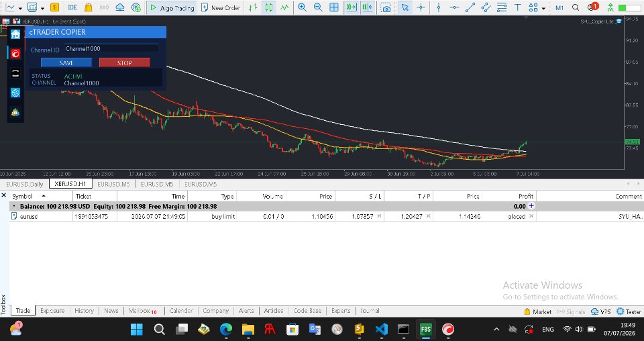Open the Journal tab
This screenshot has width=644, height=341.
[x=370, y=311]
